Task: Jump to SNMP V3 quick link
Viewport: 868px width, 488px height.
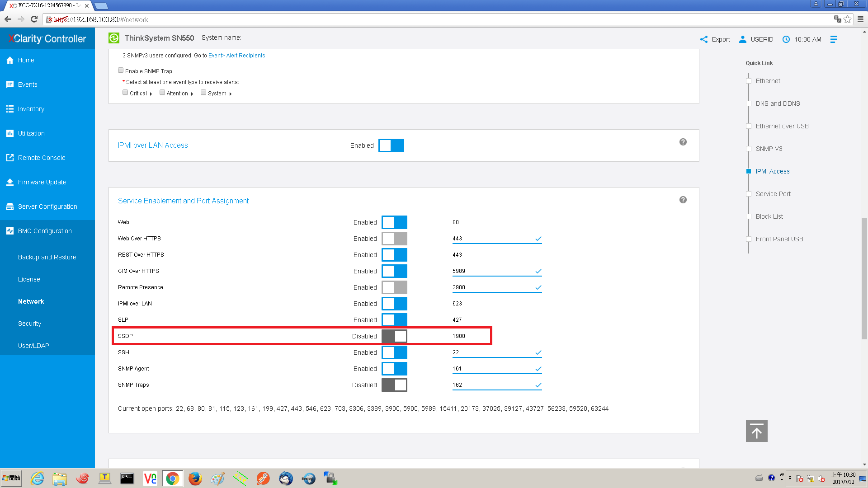Action: 769,149
